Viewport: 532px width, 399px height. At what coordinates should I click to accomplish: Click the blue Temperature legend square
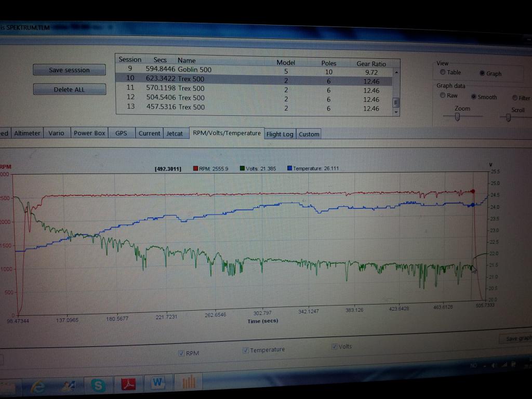289,168
